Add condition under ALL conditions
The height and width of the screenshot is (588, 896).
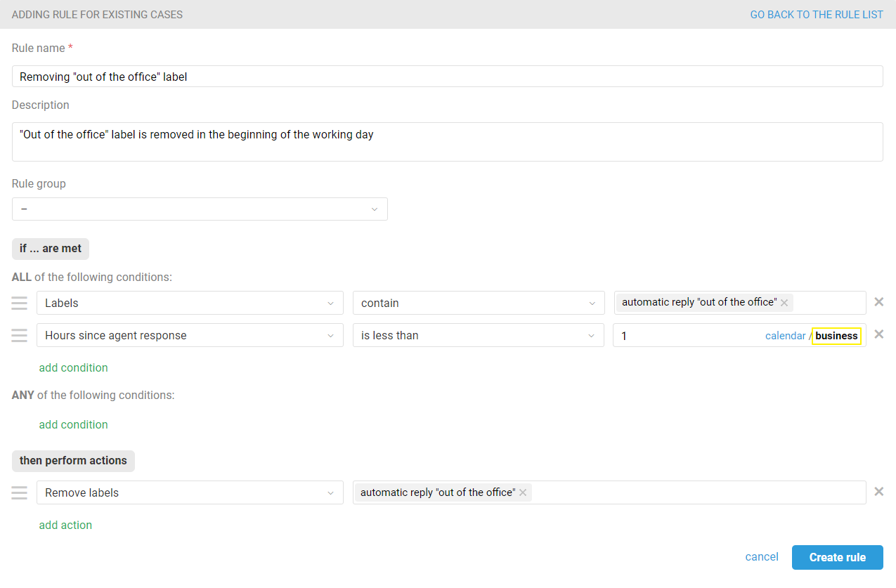[73, 367]
